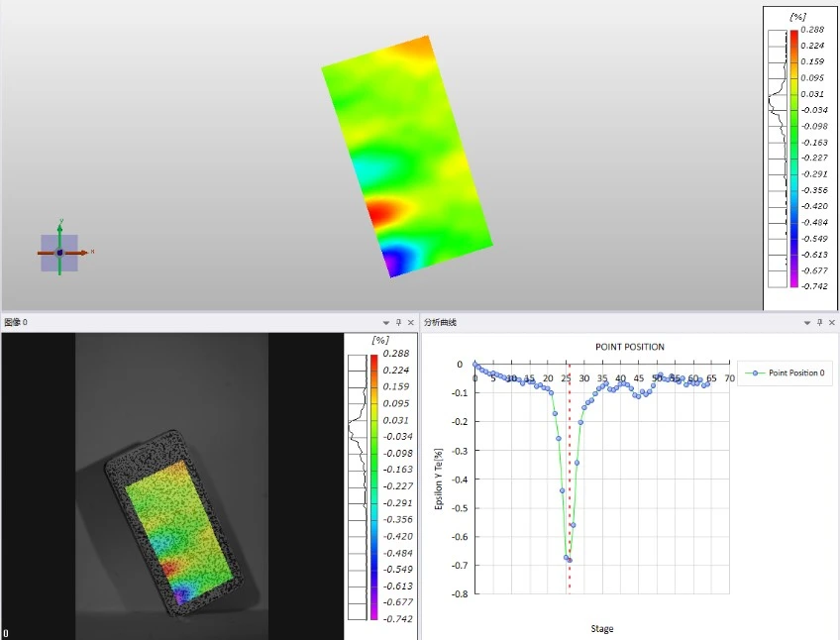Click the center cube of the coordinate gizmo
Screen dimensions: 840x640
59,253
